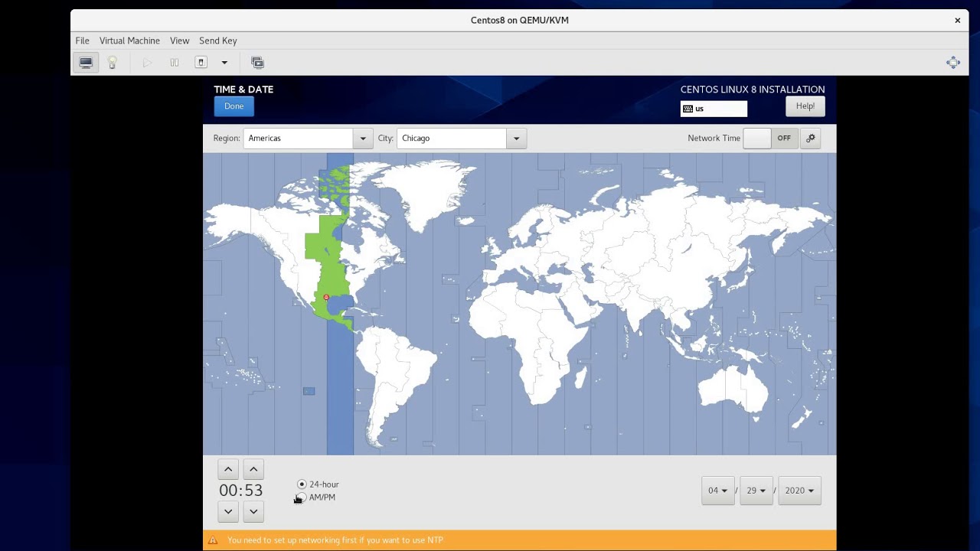Expand the Region dropdown arrow
The height and width of the screenshot is (551, 980).
[364, 139]
